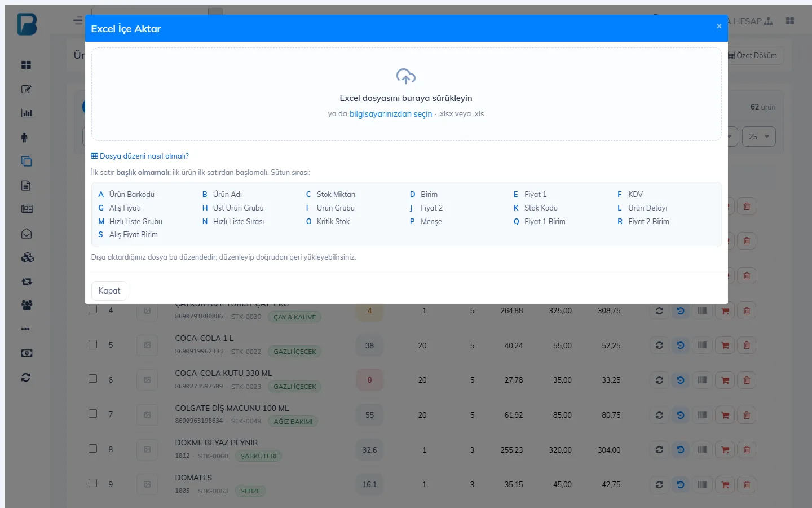Open the banknote icon in the sidebar
This screenshot has width=812, height=508.
tap(27, 353)
